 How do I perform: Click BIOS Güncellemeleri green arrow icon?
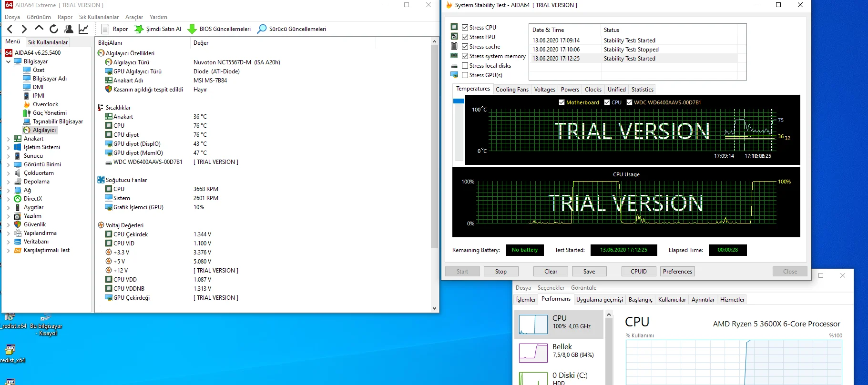(x=192, y=29)
